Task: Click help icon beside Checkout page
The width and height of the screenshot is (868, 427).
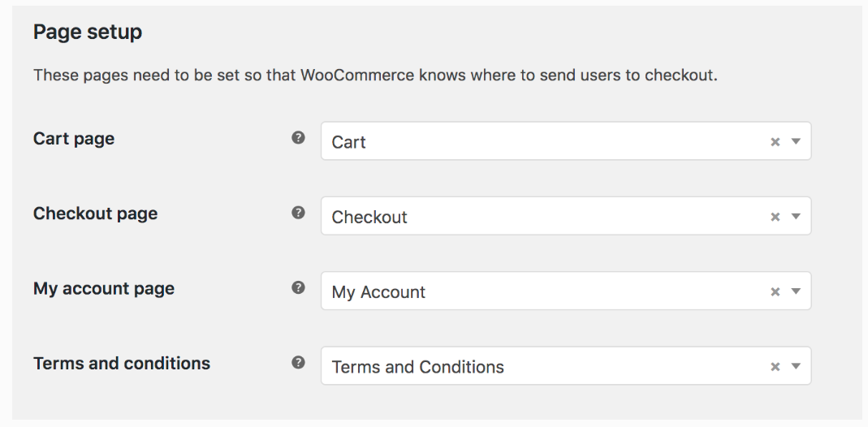Action: 298,213
